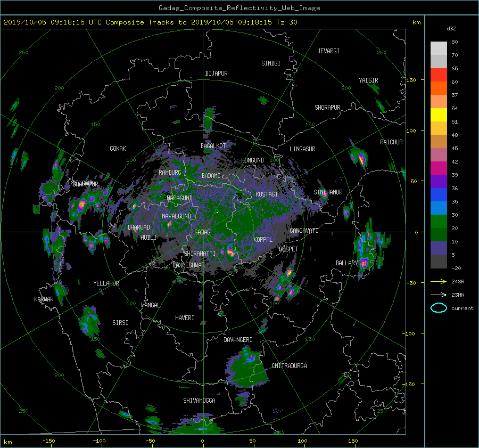Click the intense echo cell near BALLARY

click(364, 263)
